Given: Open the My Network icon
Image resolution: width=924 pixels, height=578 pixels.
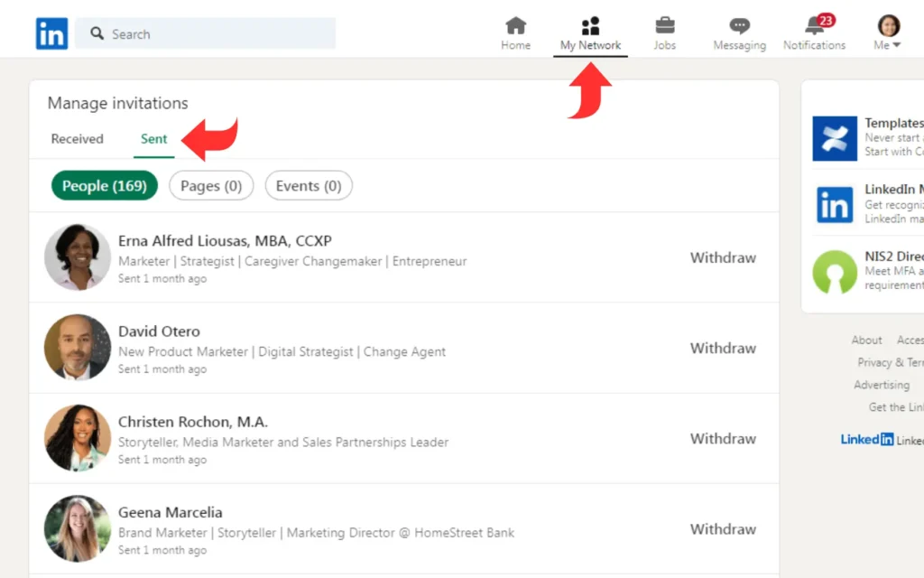Looking at the screenshot, I should pyautogui.click(x=590, y=25).
